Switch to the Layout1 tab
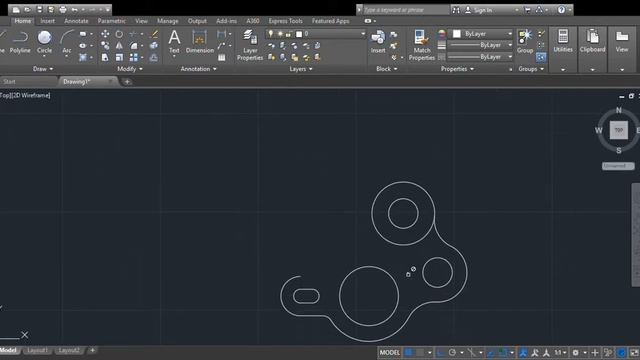640x360 pixels. tap(38, 350)
